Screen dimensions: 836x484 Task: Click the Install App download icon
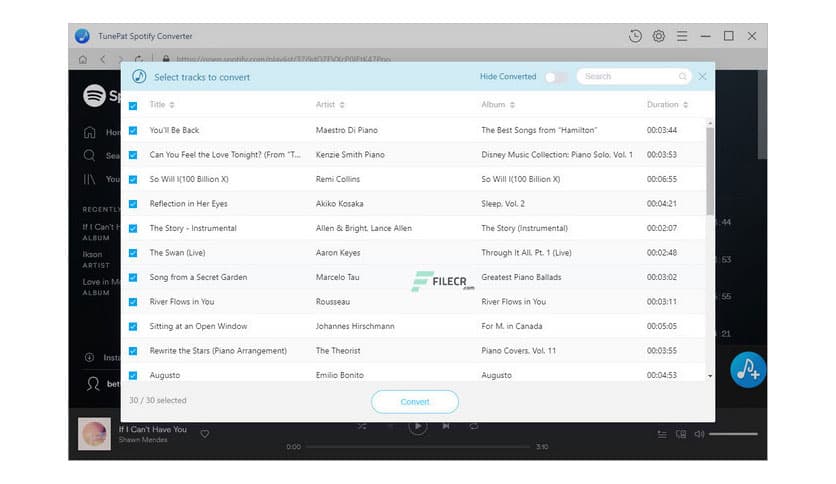[x=90, y=357]
